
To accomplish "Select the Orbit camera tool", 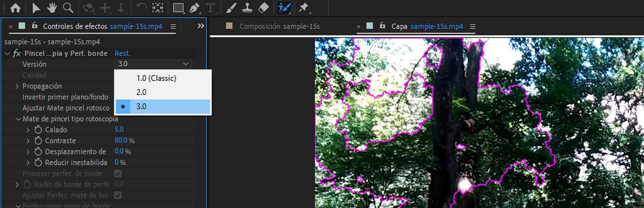I will 89,8.
